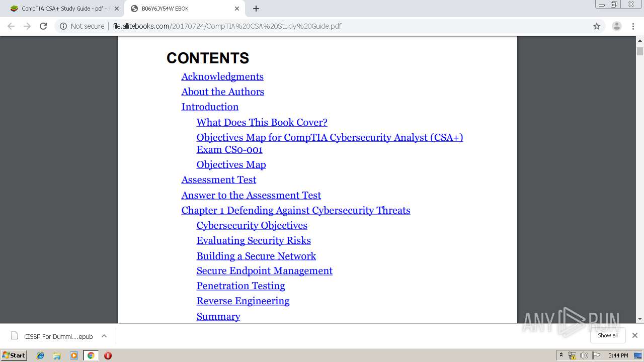The image size is (644, 362).
Task: Select the B06Y6JY54W EBOK tab
Action: pyautogui.click(x=185, y=9)
